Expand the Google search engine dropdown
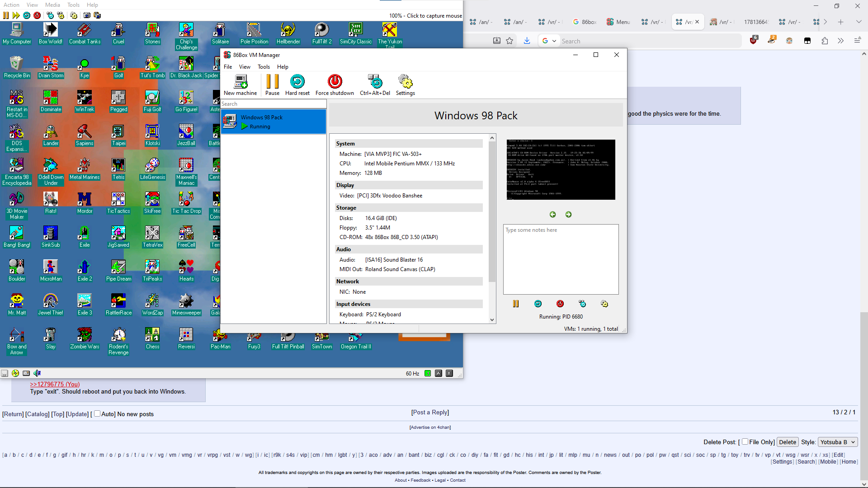The image size is (868, 488). pos(549,41)
